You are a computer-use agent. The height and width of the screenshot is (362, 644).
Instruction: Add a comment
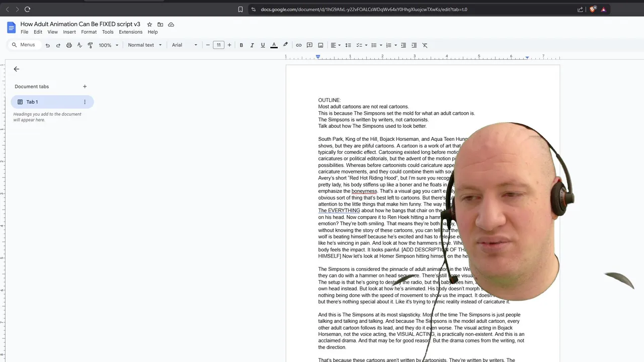tap(309, 45)
